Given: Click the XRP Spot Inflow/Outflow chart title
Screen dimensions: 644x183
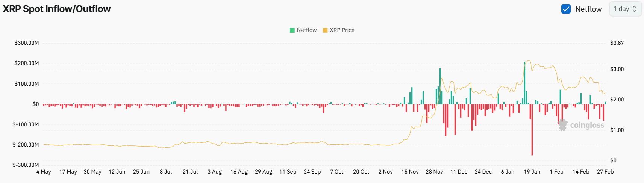Looking at the screenshot, I should (x=57, y=9).
